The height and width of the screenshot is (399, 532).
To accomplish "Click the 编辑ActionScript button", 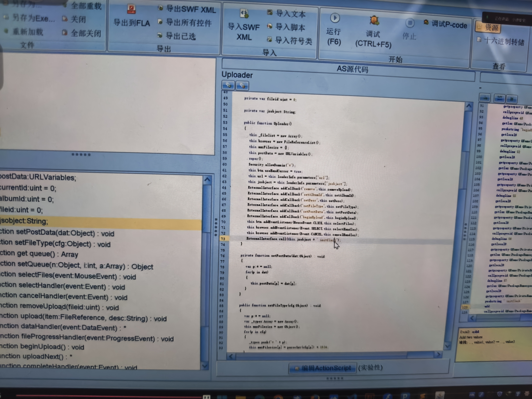I will (322, 368).
